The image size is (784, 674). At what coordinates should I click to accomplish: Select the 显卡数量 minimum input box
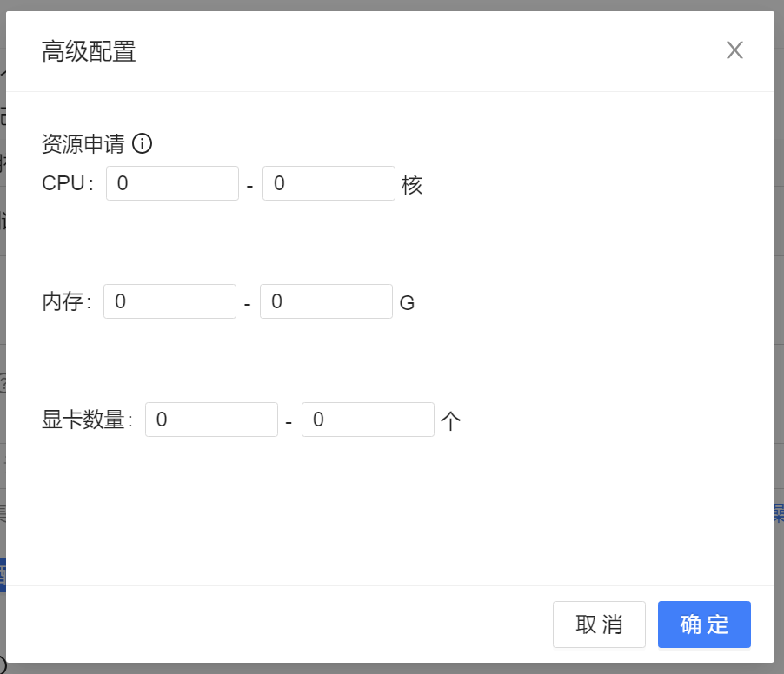click(211, 420)
